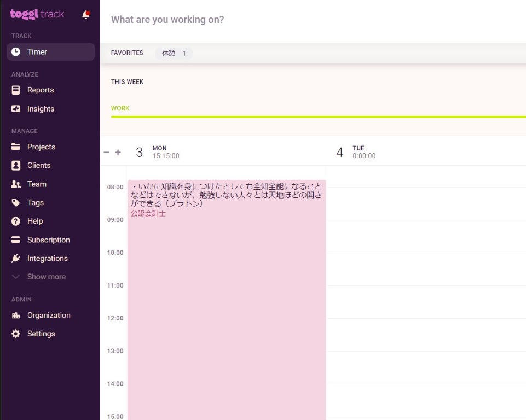Click the Subscription card icon

click(16, 240)
